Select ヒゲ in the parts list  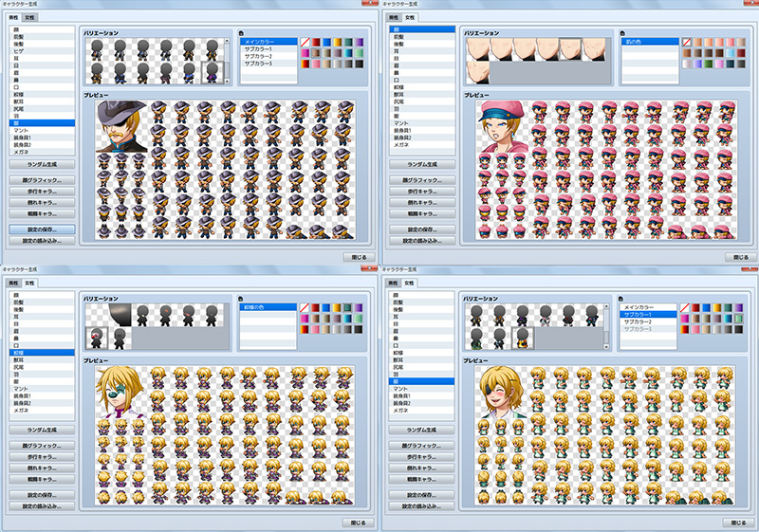point(42,51)
